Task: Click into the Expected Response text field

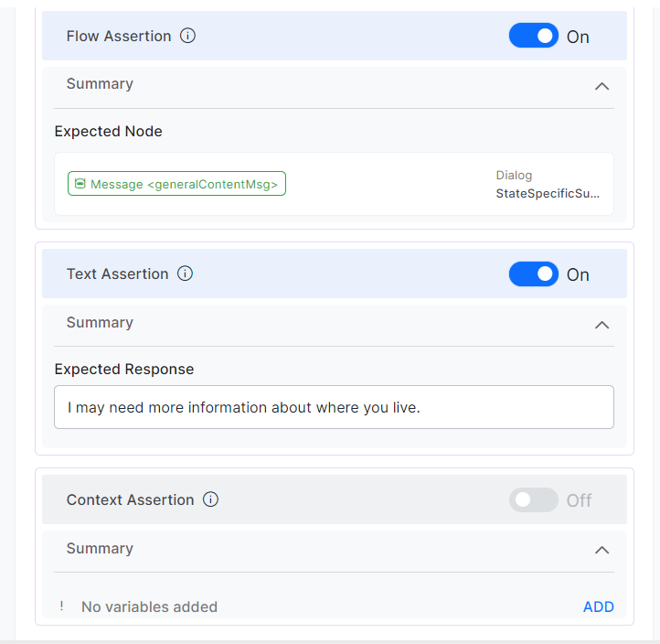Action: point(334,407)
